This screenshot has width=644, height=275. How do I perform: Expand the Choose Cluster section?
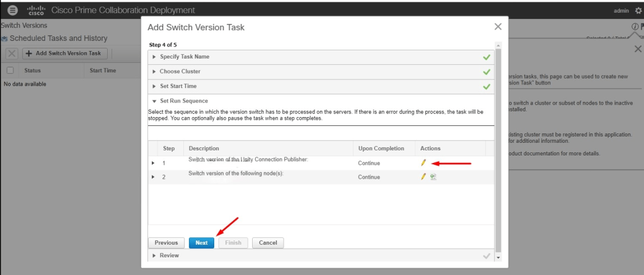click(x=154, y=72)
